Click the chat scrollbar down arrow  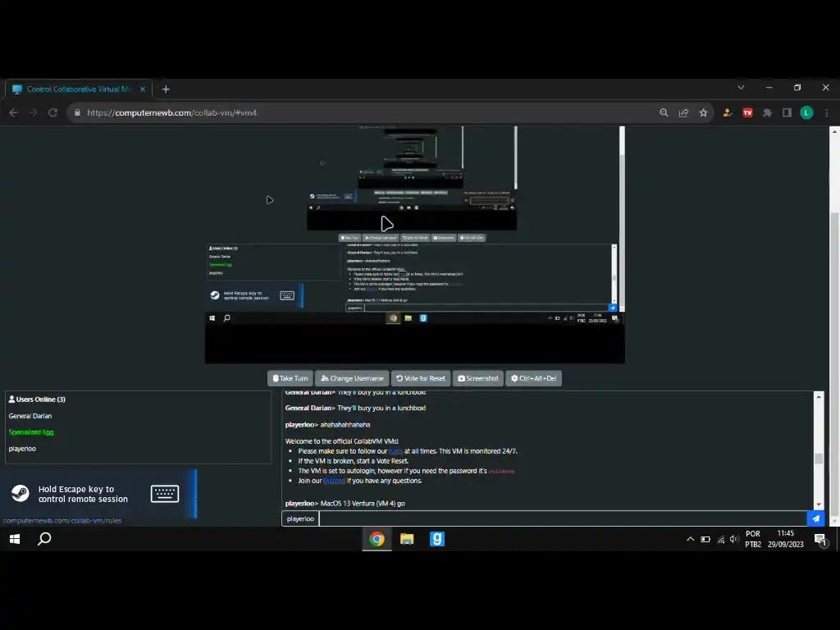tap(818, 504)
